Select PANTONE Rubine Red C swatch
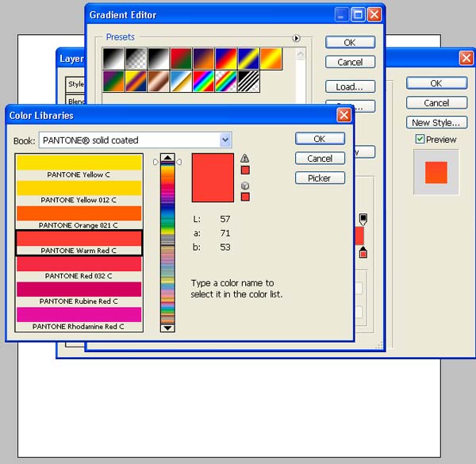Image resolution: width=476 pixels, height=464 pixels. click(79, 293)
